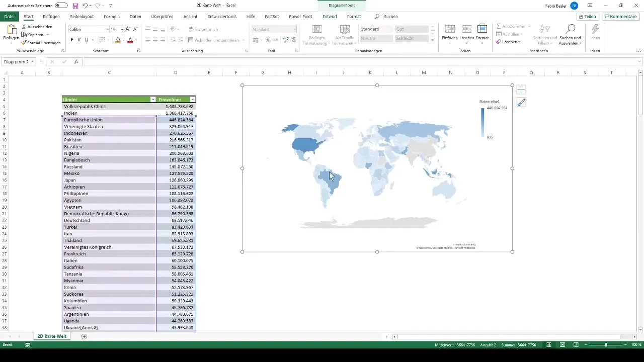Image resolution: width=644 pixels, height=362 pixels.
Task: Add a new sheet with plus icon
Action: pyautogui.click(x=84, y=336)
